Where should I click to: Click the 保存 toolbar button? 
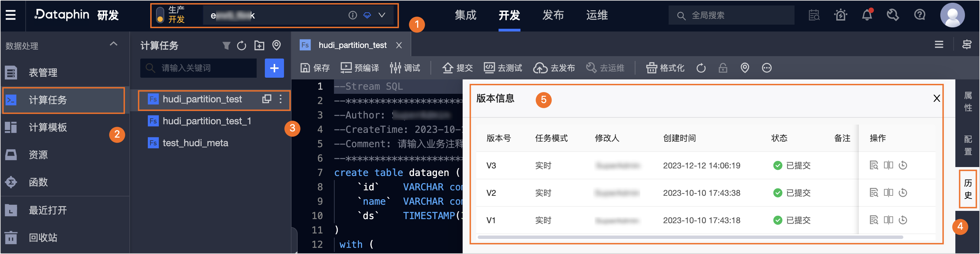315,68
